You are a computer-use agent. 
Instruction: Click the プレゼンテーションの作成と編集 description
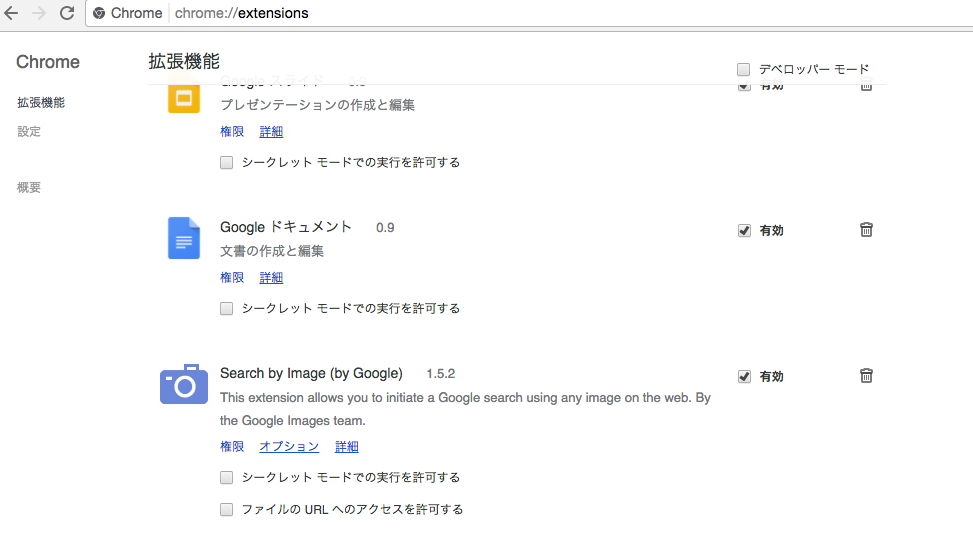coord(317,105)
